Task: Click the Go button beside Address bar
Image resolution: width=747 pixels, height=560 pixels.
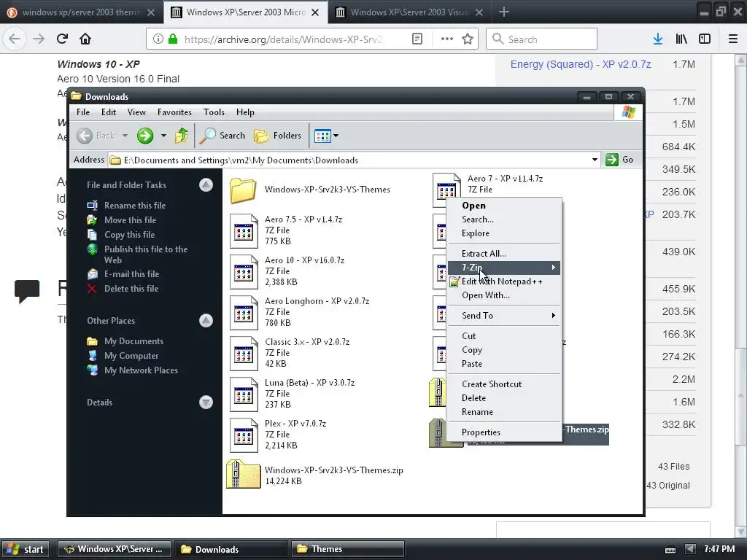Action: [620, 160]
